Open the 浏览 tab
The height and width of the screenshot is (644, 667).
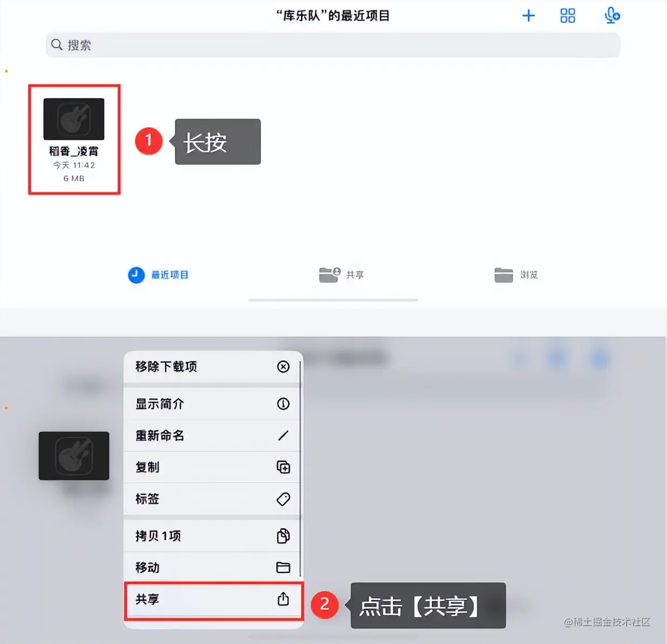(516, 275)
